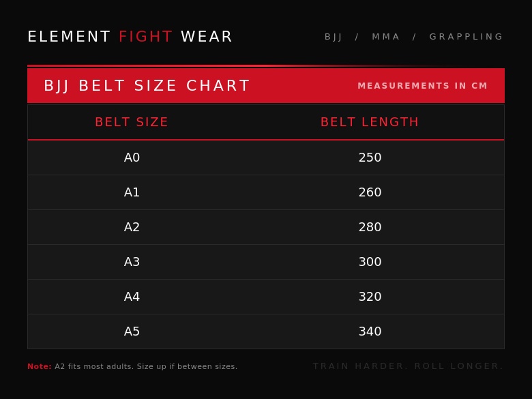Click the Element Fight Wear logo

pyautogui.click(x=130, y=37)
